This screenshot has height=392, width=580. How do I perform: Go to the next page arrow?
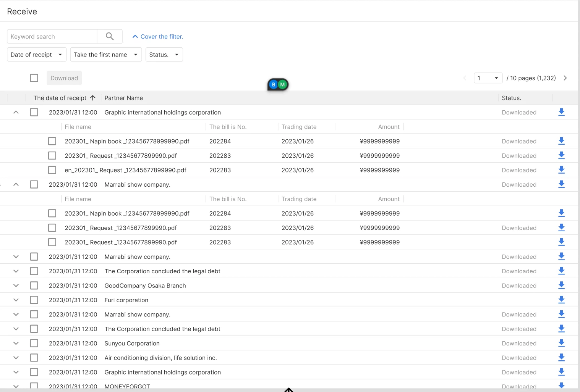(565, 78)
